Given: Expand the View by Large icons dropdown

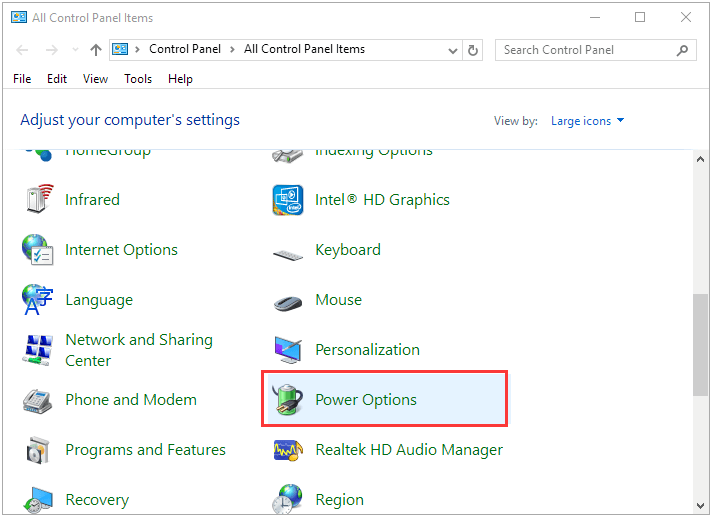Looking at the screenshot, I should point(587,121).
